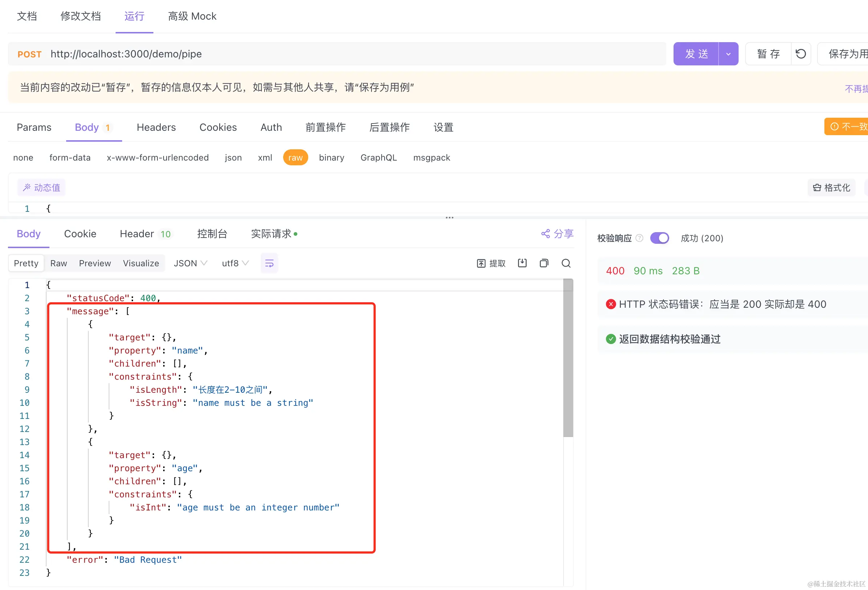Click the response body vertical scrollbar
The image size is (868, 590).
click(x=568, y=359)
